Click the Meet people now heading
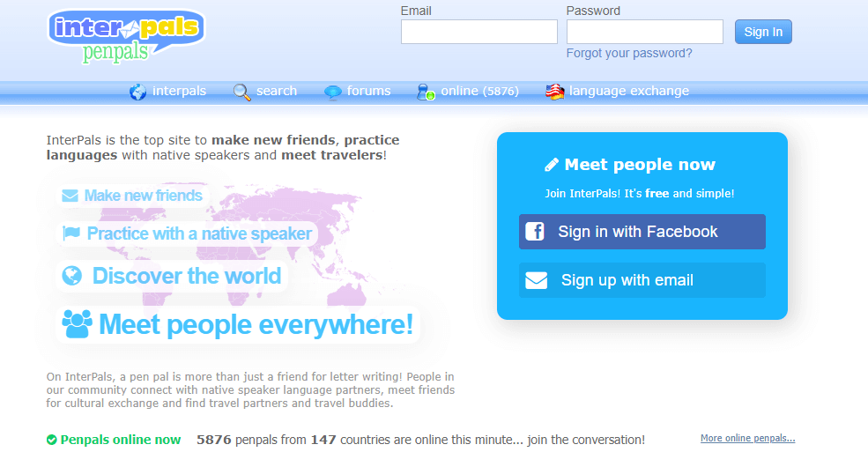 point(640,164)
